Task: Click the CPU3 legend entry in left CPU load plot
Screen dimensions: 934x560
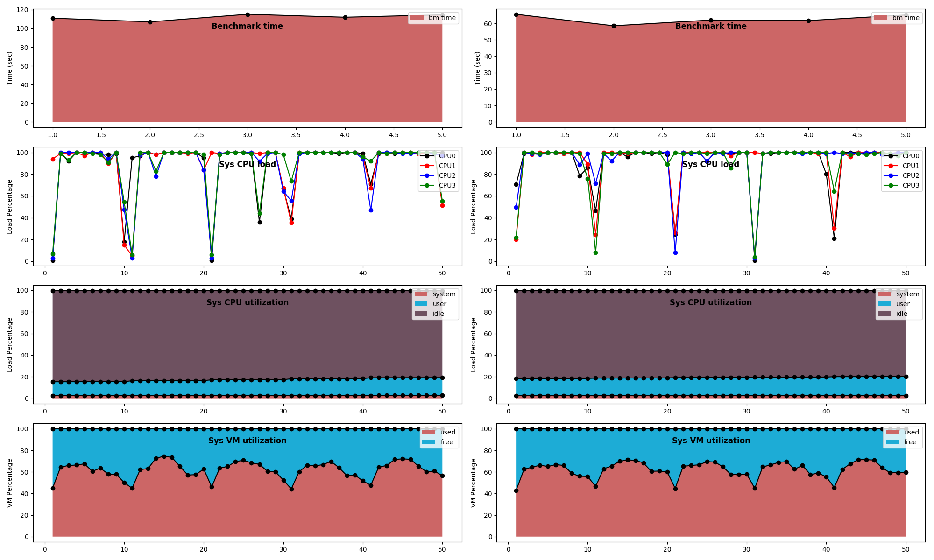Action: click(437, 185)
